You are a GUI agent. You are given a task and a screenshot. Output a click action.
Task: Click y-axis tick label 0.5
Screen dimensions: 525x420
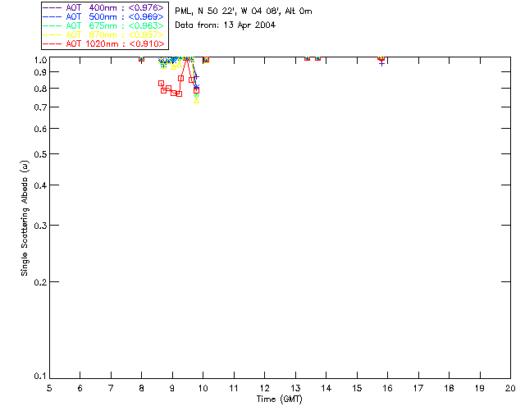click(40, 154)
